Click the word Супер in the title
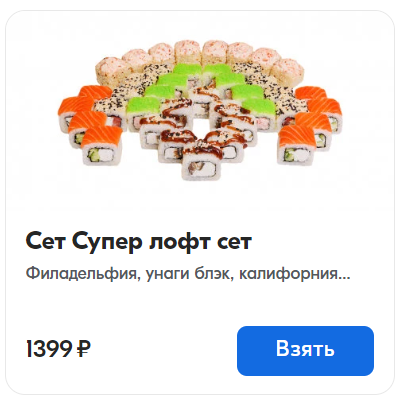The height and width of the screenshot is (408, 402). tap(107, 243)
